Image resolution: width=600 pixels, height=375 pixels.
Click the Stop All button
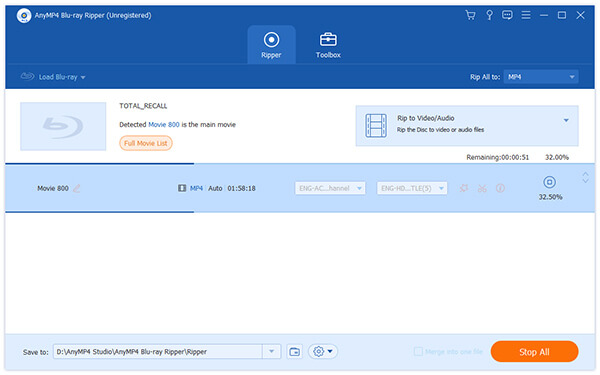click(x=534, y=352)
